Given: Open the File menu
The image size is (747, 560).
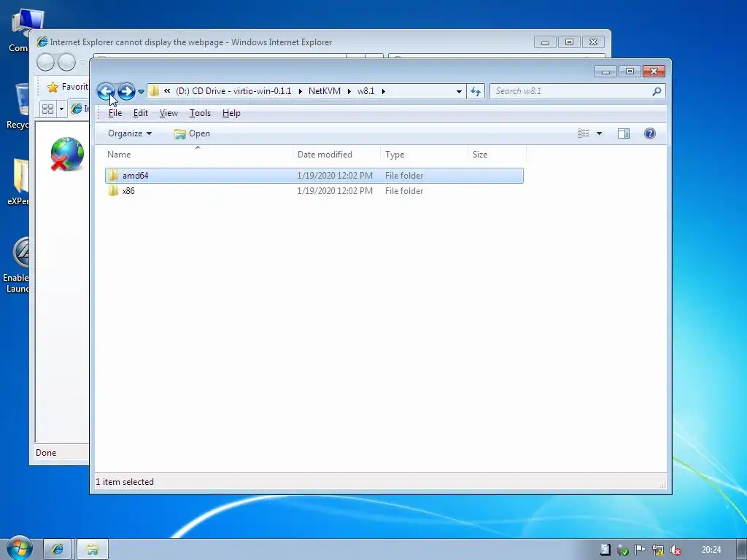Looking at the screenshot, I should [115, 113].
